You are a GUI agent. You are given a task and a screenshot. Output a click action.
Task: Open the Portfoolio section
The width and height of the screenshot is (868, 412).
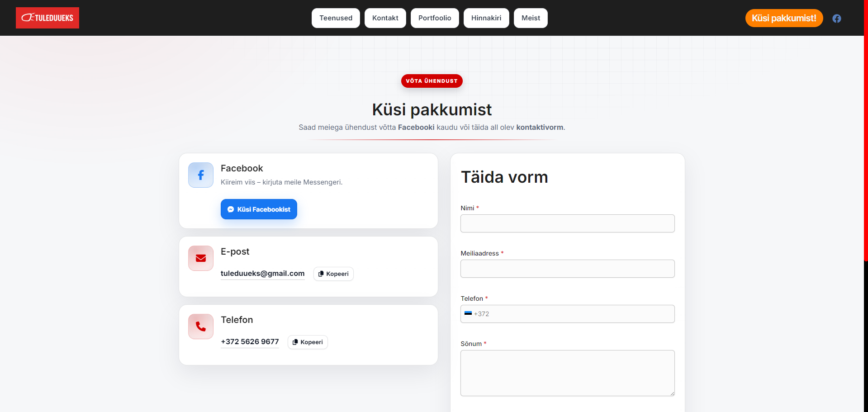point(434,18)
